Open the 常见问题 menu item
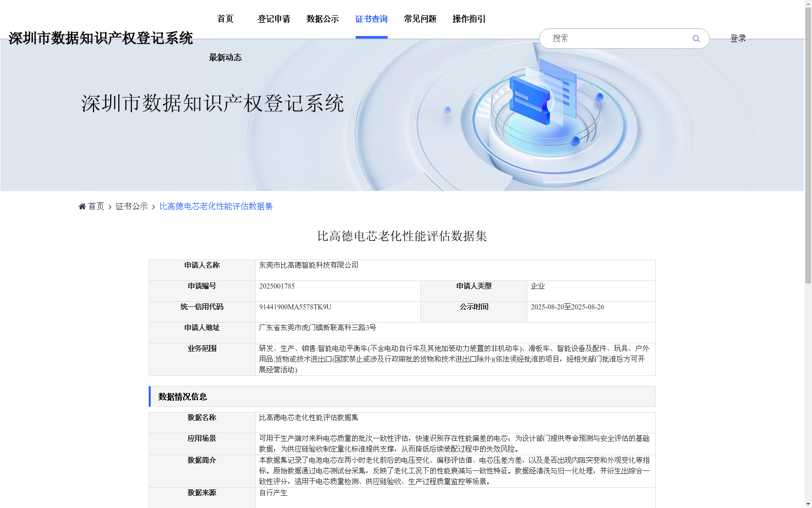 (x=420, y=19)
